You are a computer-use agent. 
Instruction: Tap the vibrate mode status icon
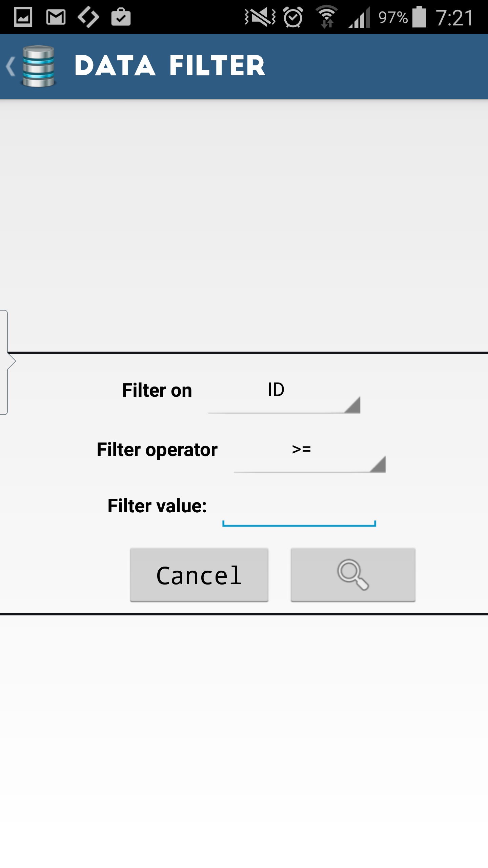coord(260,17)
